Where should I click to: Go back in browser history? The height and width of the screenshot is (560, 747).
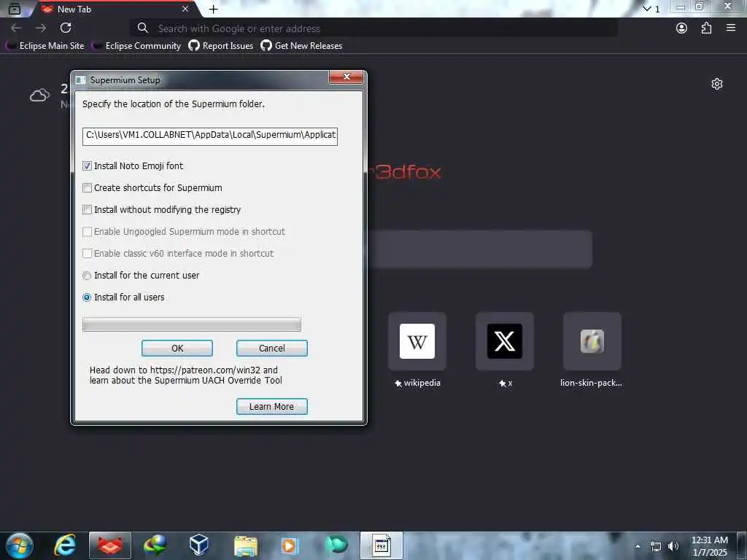click(16, 28)
